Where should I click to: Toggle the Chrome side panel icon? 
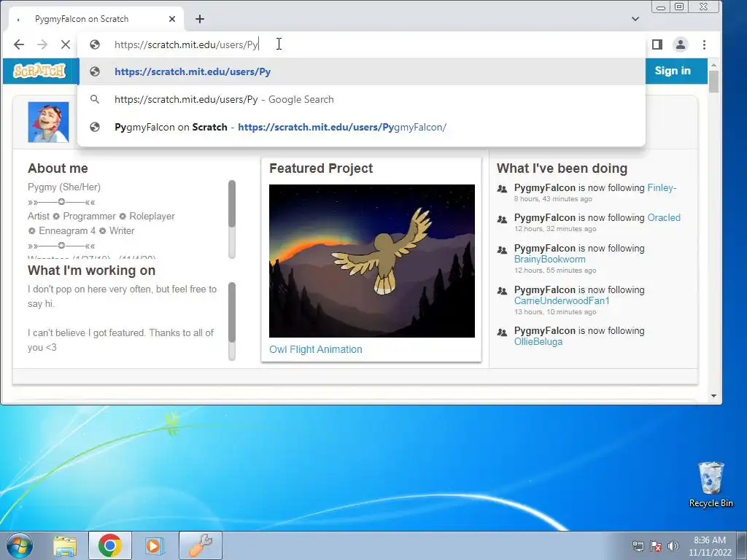[657, 44]
